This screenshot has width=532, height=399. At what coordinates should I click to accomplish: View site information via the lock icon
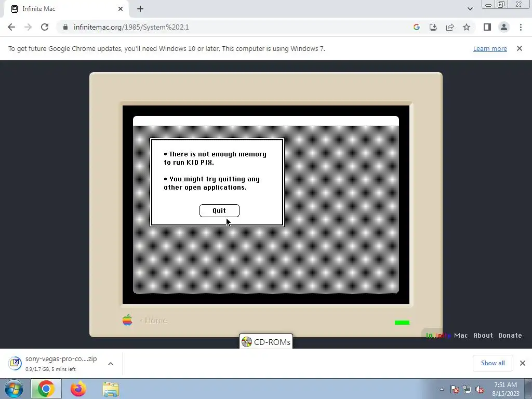(x=65, y=27)
